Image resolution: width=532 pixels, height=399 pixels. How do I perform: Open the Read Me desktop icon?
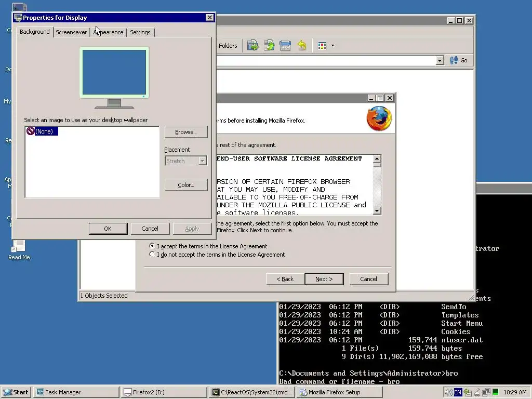point(19,250)
